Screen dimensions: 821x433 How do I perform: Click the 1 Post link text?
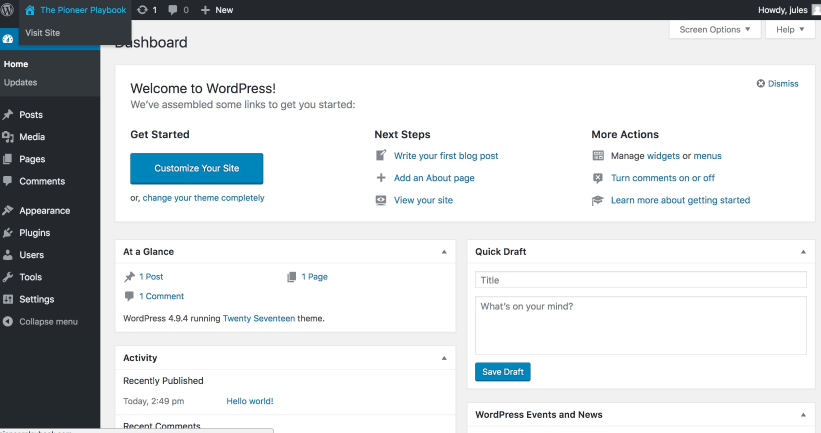(x=151, y=276)
